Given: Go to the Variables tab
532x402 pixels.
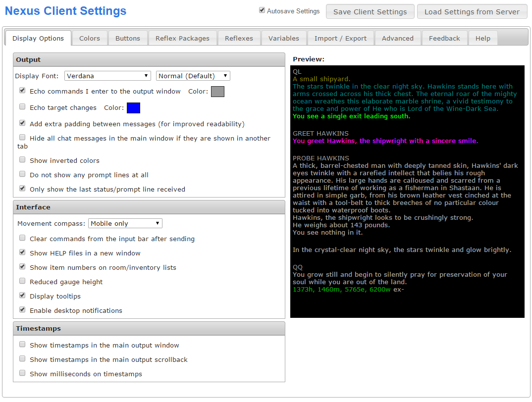Looking at the screenshot, I should [283, 38].
